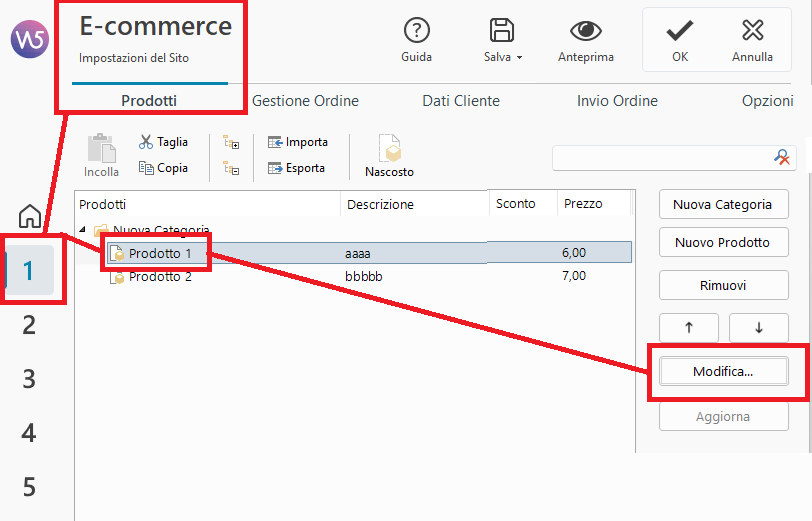The image size is (812, 521).
Task: Click price cell '6,00'
Action: pyautogui.click(x=574, y=253)
